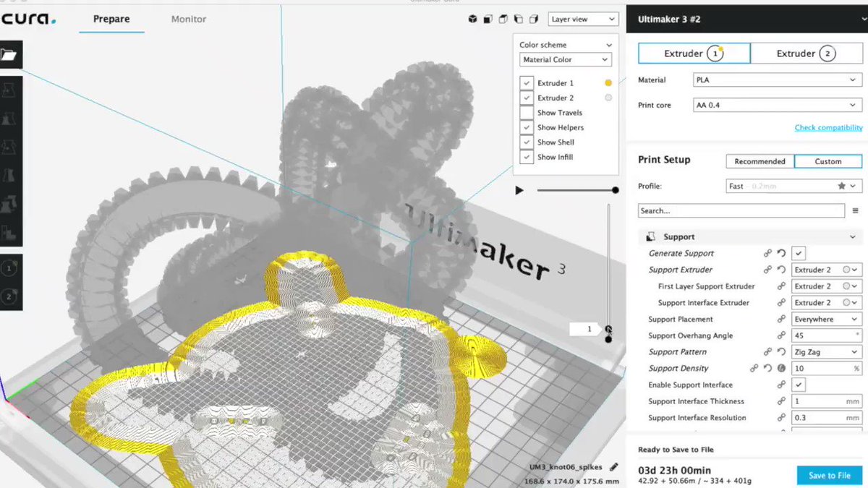This screenshot has height=488, width=868.
Task: Choose extruder 1 circle in left sidebar
Action: [10, 269]
